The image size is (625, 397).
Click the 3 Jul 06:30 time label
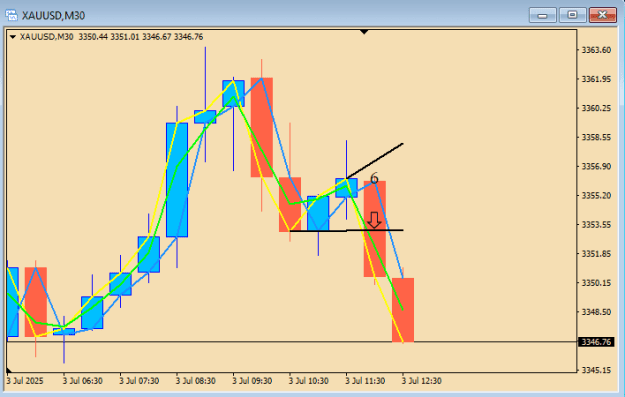pos(83,381)
